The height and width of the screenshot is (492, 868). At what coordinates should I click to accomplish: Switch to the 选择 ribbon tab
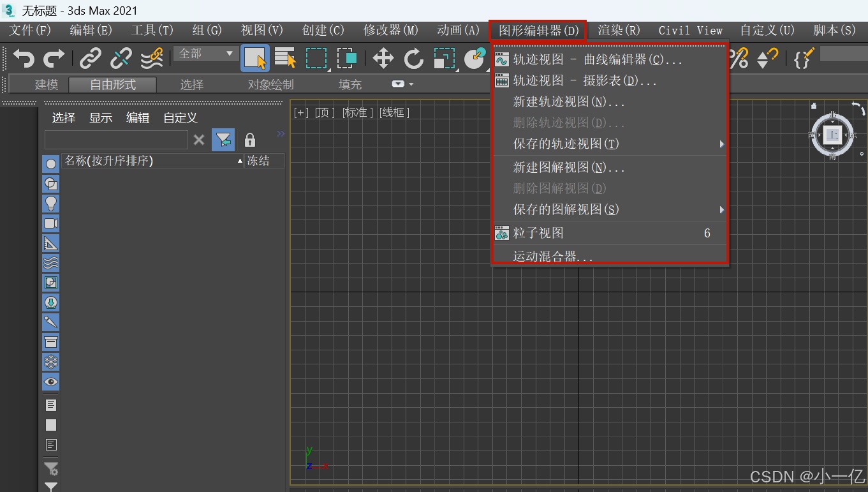click(x=191, y=84)
